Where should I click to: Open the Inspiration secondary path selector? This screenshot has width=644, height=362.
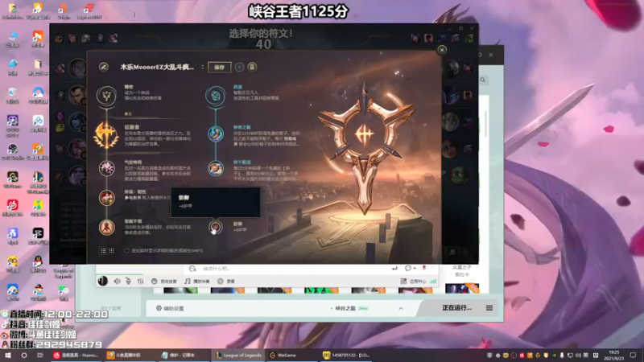pyautogui.click(x=215, y=96)
